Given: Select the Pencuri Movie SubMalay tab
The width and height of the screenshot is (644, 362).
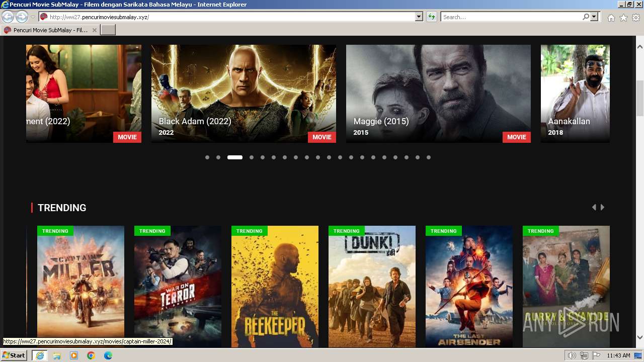Looking at the screenshot, I should (x=50, y=30).
